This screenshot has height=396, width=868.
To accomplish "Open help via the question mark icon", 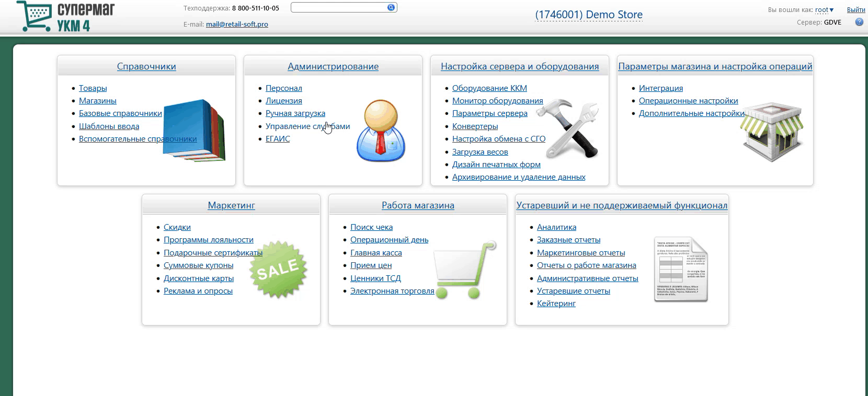I will click(859, 22).
